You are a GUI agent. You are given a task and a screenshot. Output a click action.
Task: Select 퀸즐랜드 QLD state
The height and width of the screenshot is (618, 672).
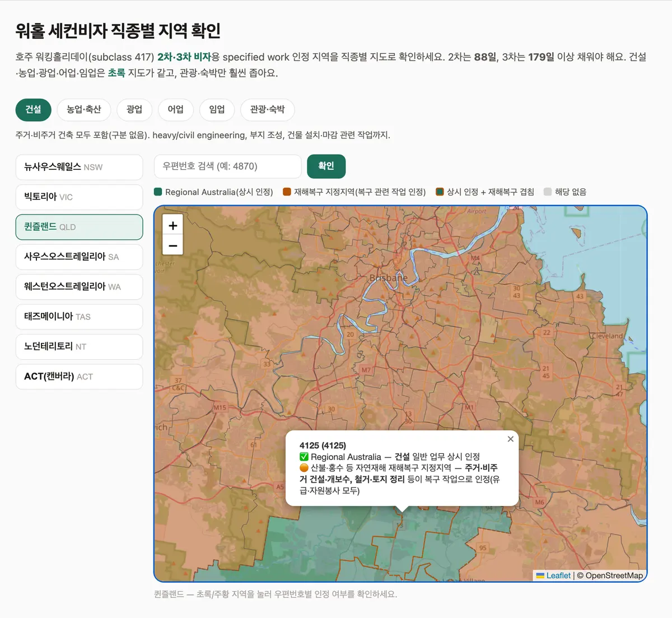[79, 227]
